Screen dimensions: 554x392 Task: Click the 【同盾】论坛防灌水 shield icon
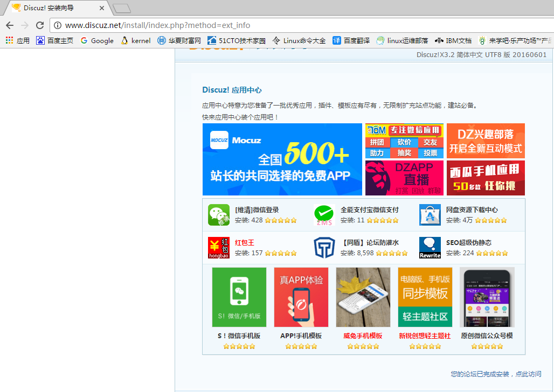[324, 248]
